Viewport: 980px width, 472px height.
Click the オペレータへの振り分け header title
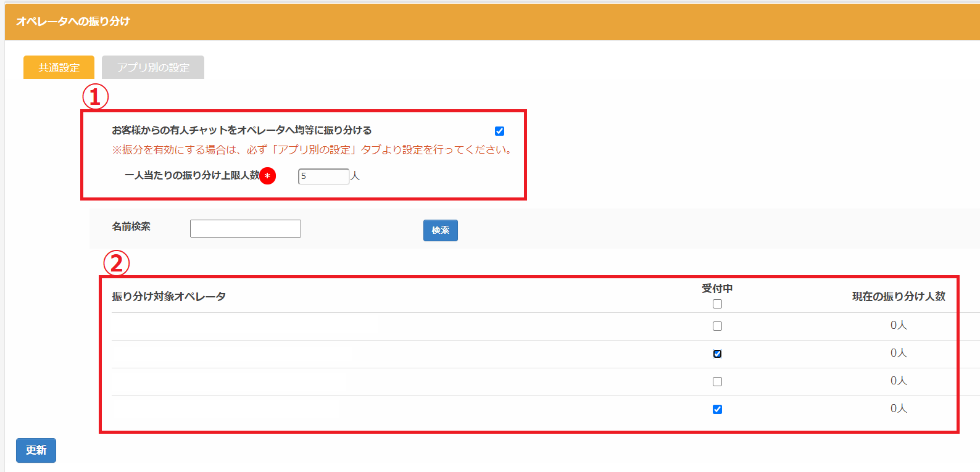73,21
